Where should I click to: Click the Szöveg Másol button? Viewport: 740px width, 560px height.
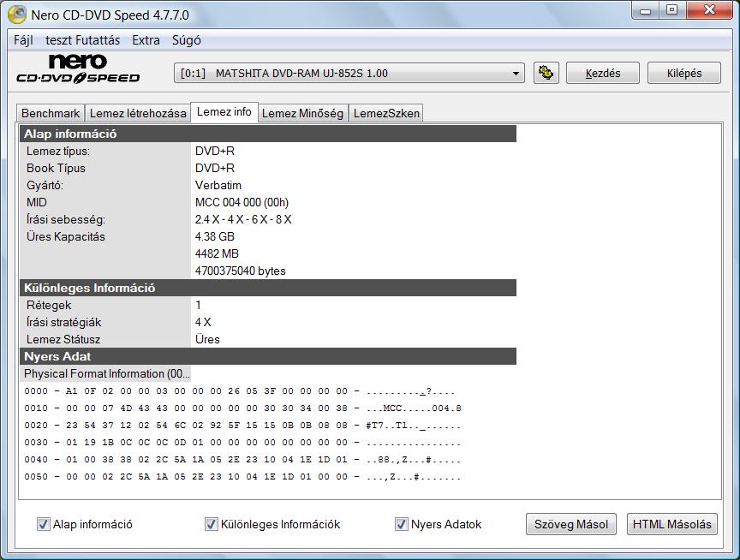click(x=571, y=524)
